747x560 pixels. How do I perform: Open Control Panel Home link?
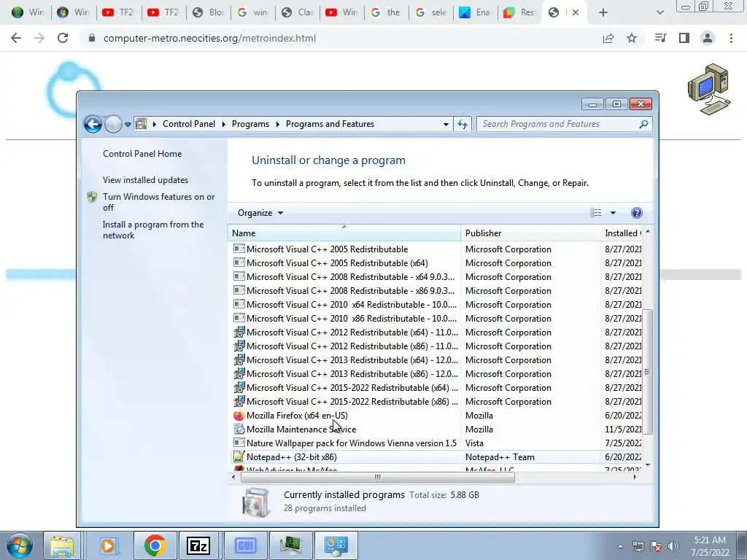(142, 154)
